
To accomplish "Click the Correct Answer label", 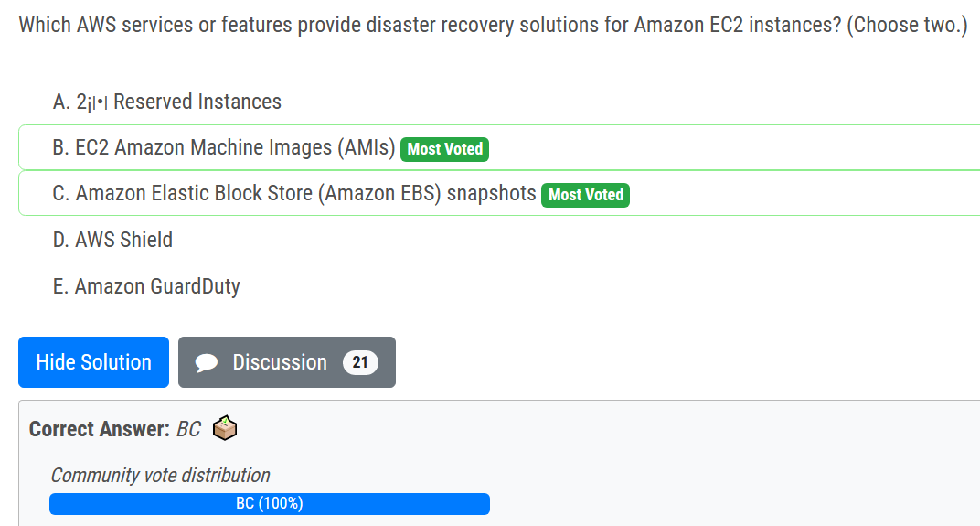I will 100,429.
